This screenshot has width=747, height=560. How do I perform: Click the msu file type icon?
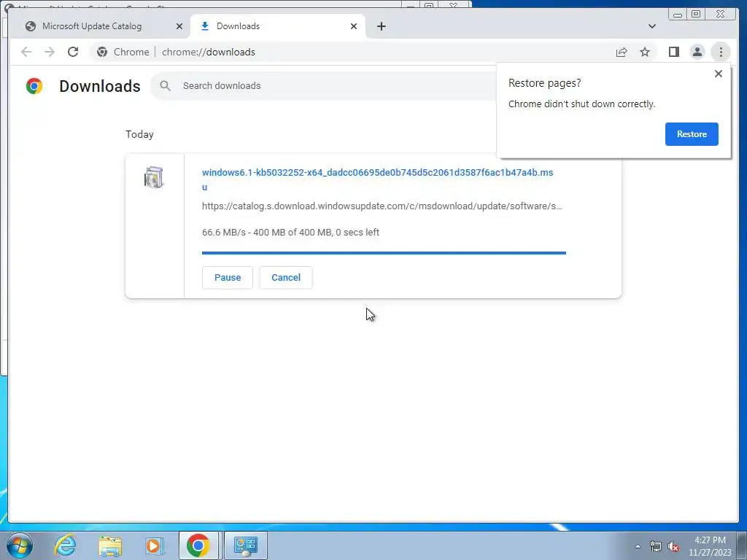154,177
